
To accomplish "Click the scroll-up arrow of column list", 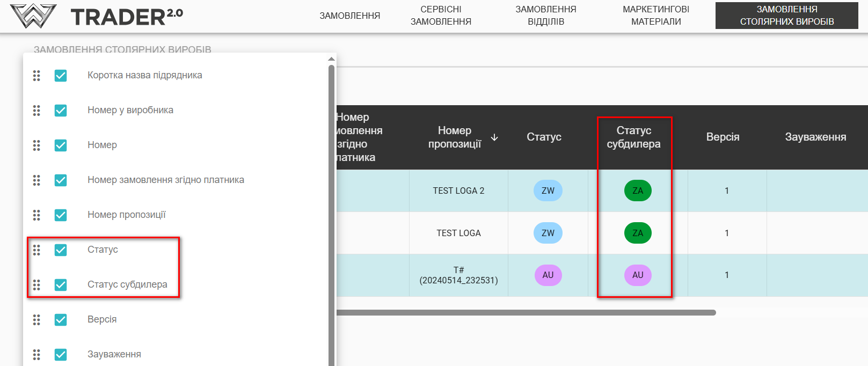I will [x=331, y=59].
